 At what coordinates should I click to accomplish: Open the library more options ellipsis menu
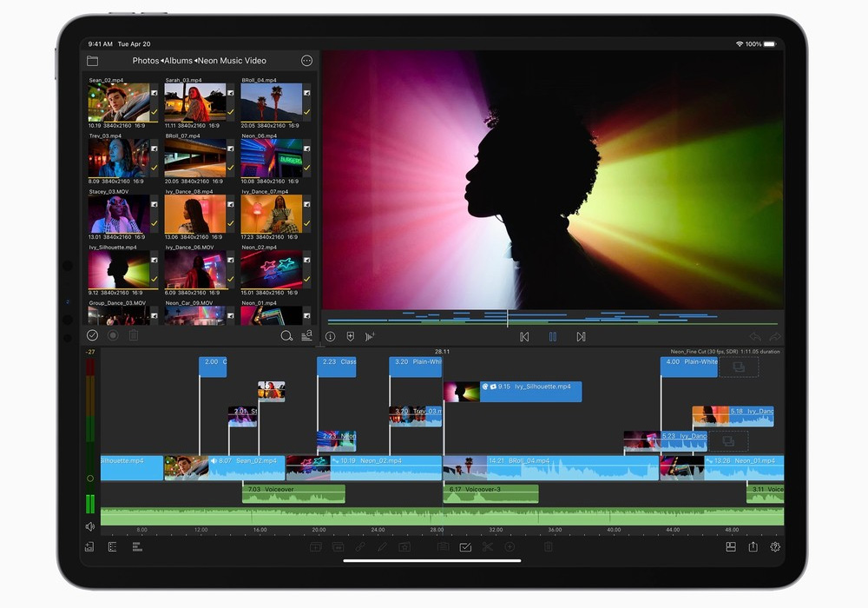(306, 61)
